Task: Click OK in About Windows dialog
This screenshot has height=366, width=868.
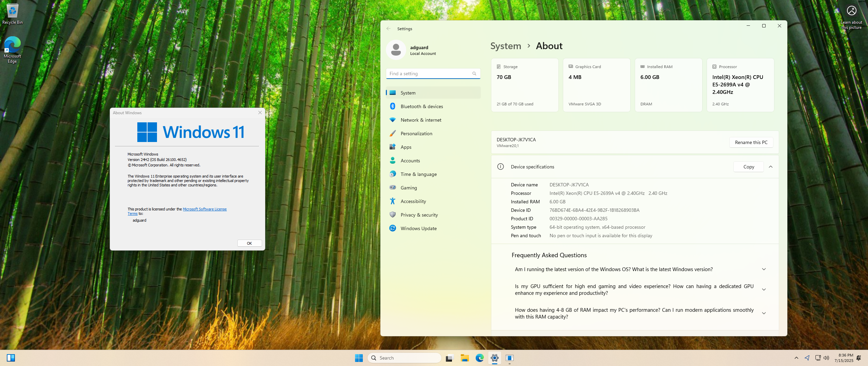Action: pyautogui.click(x=250, y=243)
